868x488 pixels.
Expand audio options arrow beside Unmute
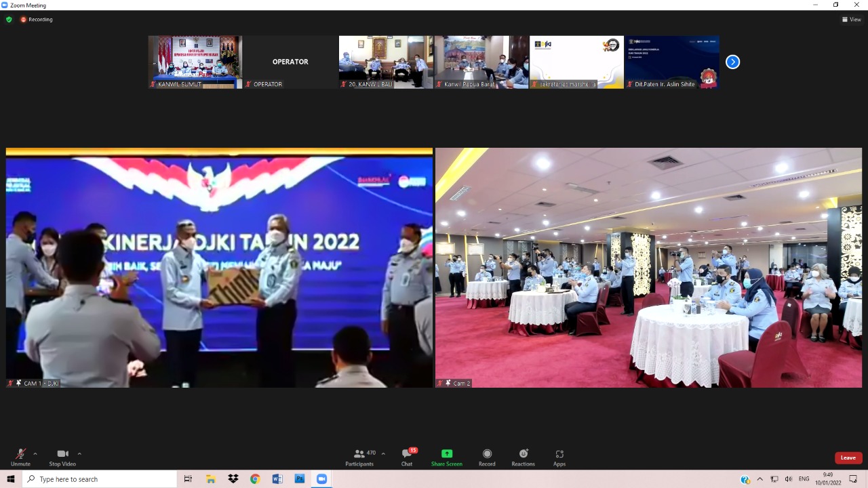[35, 453]
